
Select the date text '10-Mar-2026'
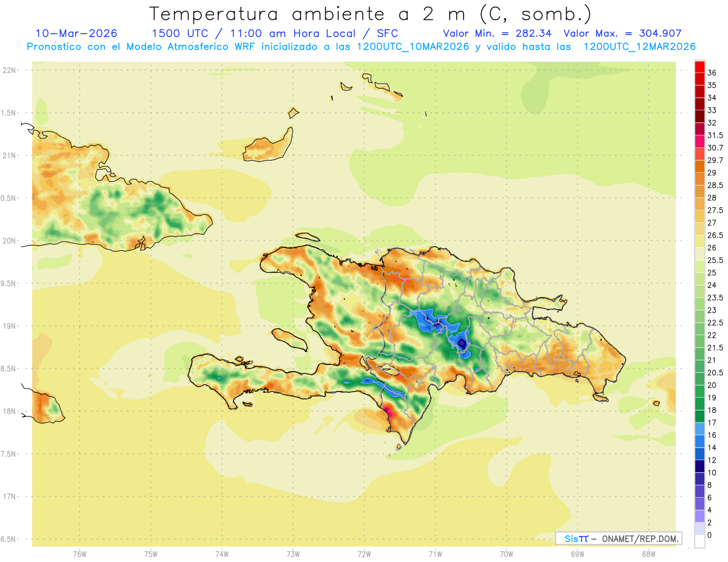(x=76, y=33)
